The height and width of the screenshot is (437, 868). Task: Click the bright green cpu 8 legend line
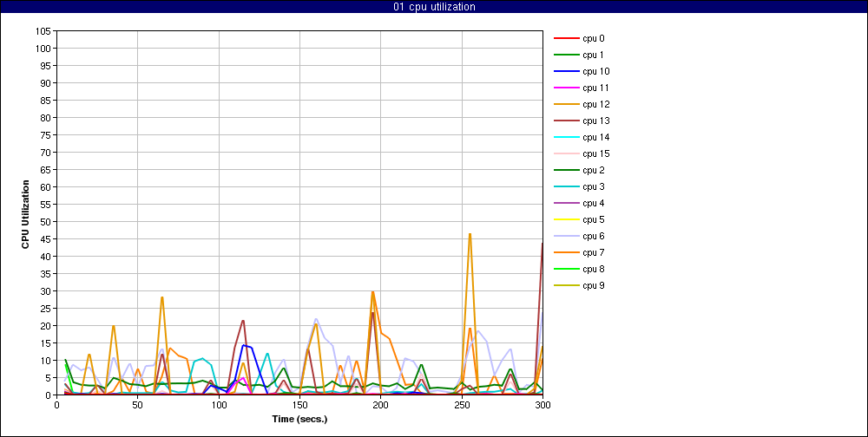[566, 269]
